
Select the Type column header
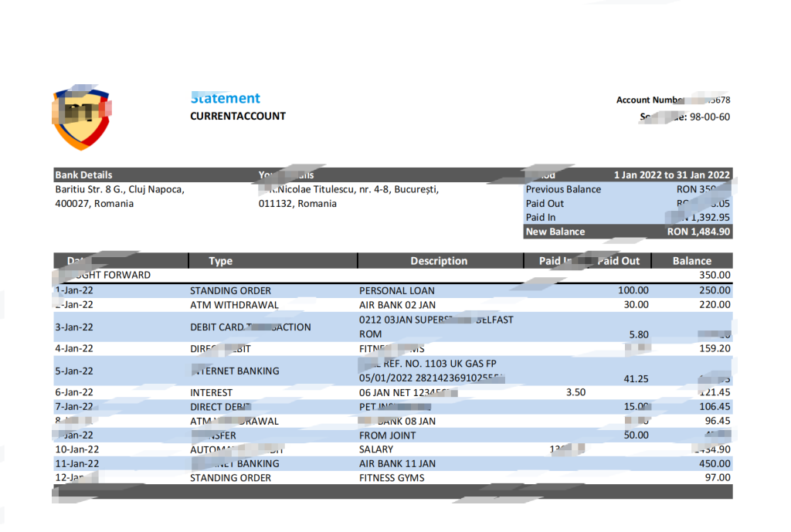pyautogui.click(x=220, y=260)
